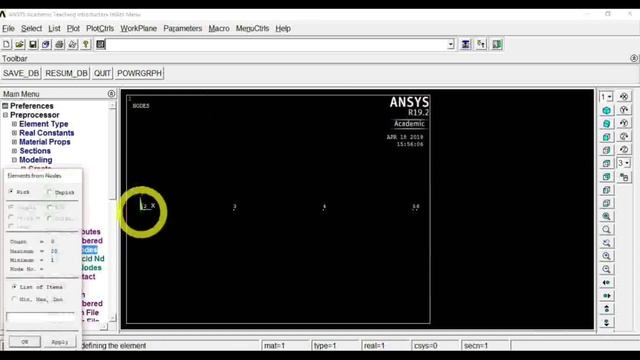Expand the Real Constants tree node
Viewport: 640px width, 360px height.
[14, 133]
